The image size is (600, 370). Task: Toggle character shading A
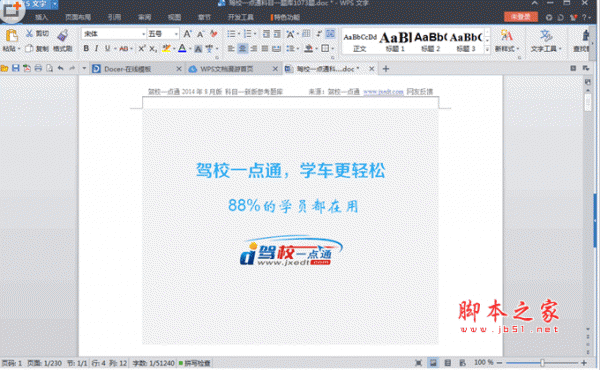(x=198, y=49)
